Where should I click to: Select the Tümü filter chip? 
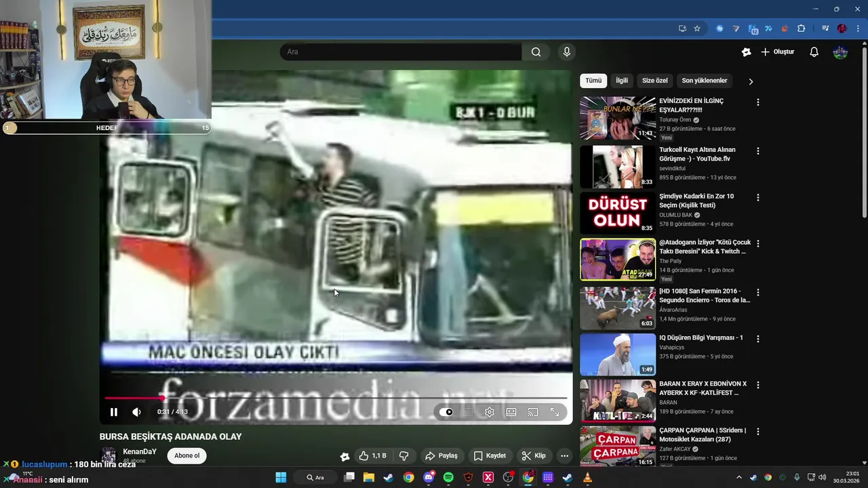click(593, 81)
